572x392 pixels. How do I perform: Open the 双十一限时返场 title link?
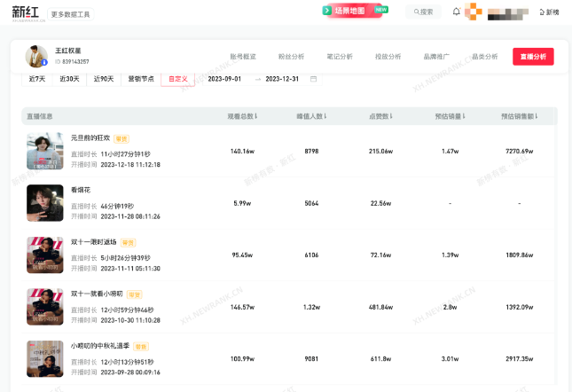pyautogui.click(x=93, y=242)
